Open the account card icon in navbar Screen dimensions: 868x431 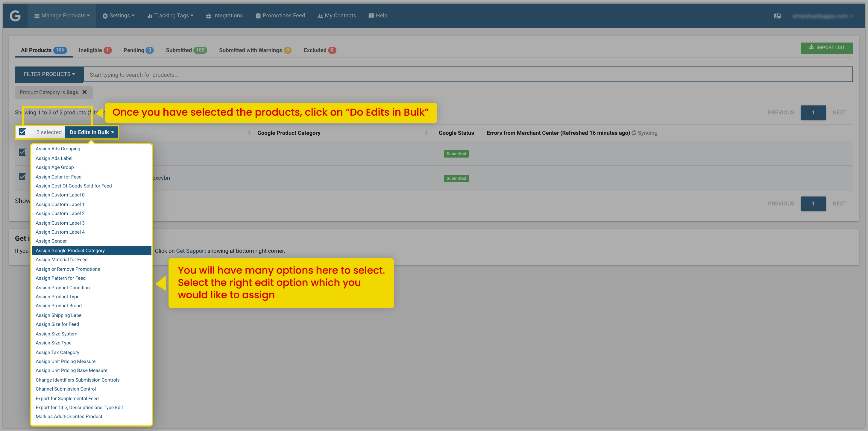(777, 16)
